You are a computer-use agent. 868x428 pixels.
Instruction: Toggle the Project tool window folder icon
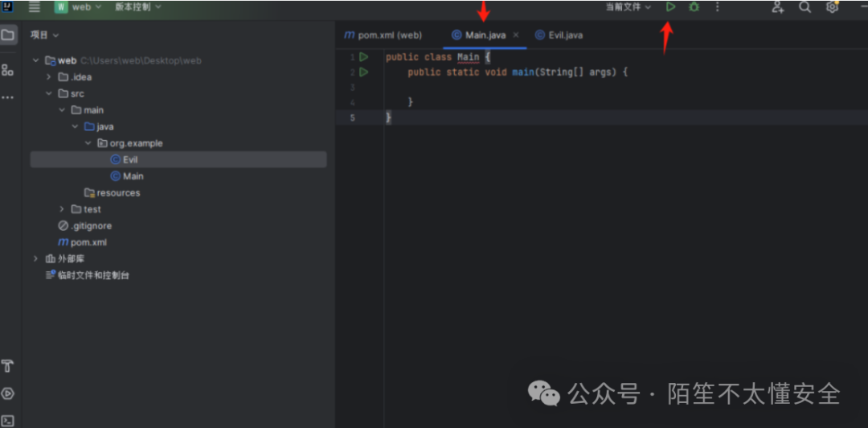[x=8, y=35]
